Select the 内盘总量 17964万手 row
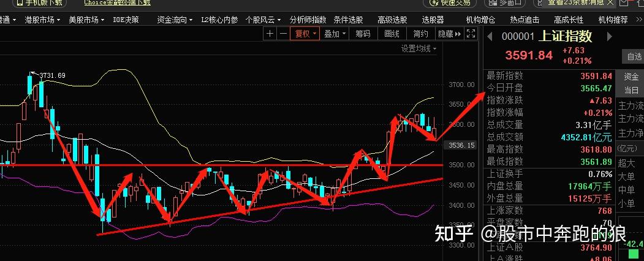Viewport: 644px width, 261px height. tap(550, 186)
